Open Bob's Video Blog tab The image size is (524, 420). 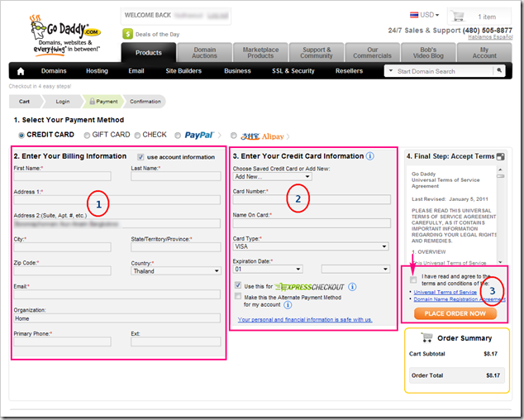click(x=428, y=53)
